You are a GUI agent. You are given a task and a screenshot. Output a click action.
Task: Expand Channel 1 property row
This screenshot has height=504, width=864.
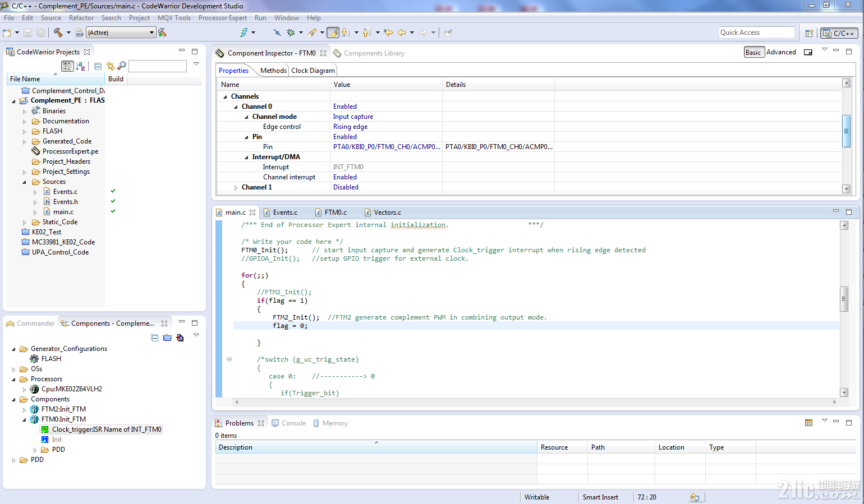click(x=236, y=188)
